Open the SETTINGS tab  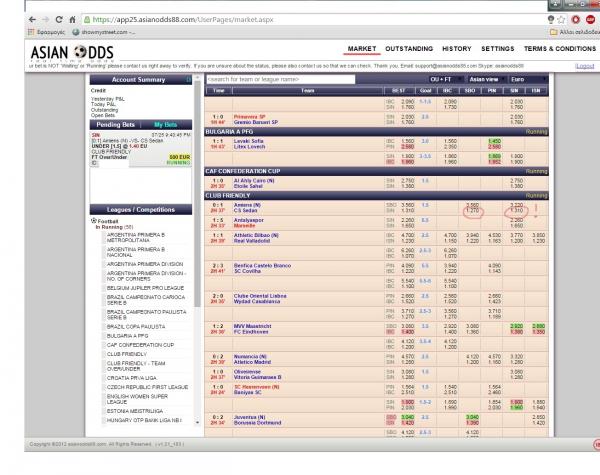(497, 49)
